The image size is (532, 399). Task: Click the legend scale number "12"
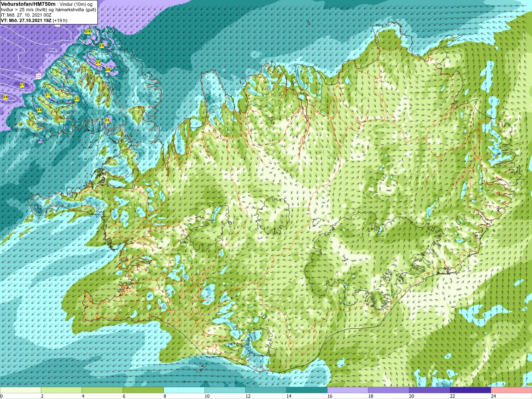tap(248, 396)
